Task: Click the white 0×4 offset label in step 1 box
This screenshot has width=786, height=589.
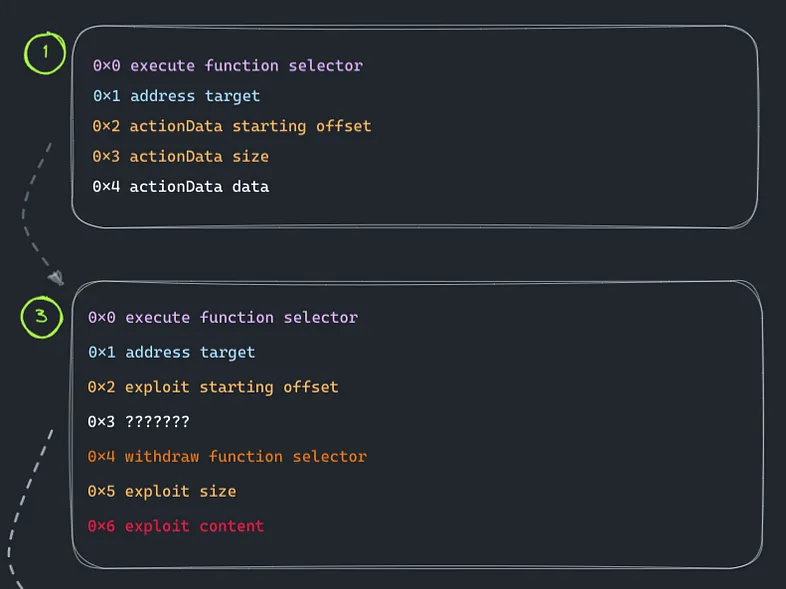Action: point(106,186)
